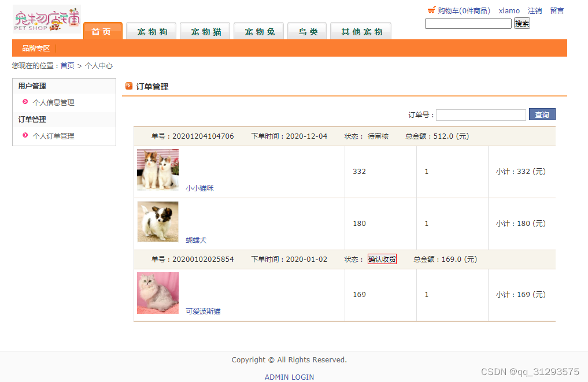Open the ADMIN LOGIN page
Image resolution: width=588 pixels, height=382 pixels.
(289, 377)
